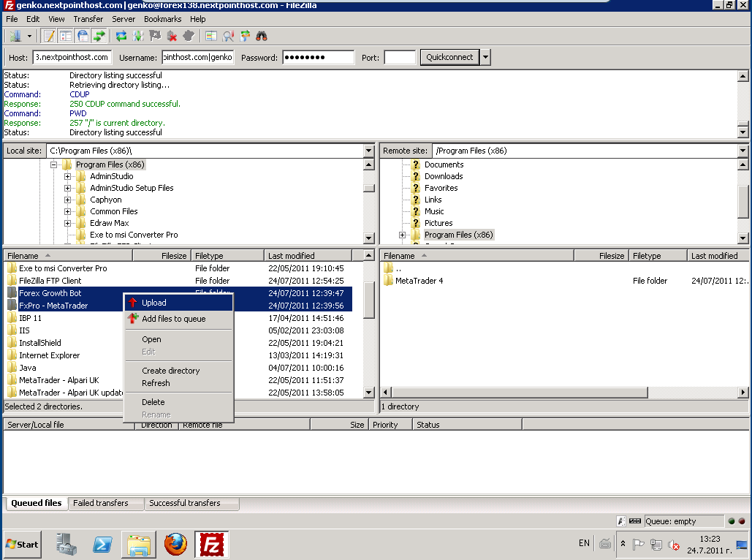Click the ASCII/binary transfer type status icon

[620, 521]
